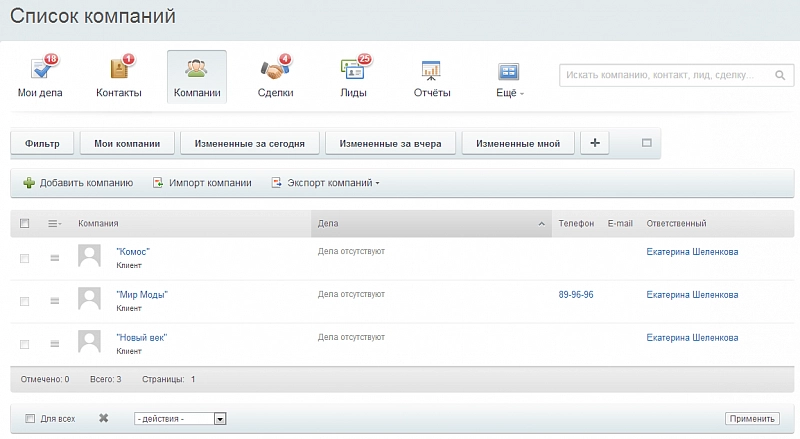Click avatar placeholder of "Новый век"
The height and width of the screenshot is (439, 800).
(89, 341)
